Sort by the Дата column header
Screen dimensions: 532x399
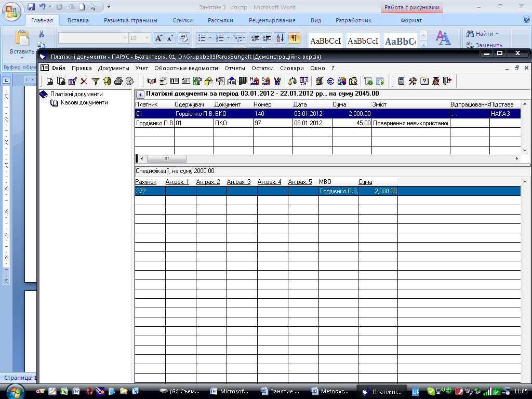coord(312,104)
